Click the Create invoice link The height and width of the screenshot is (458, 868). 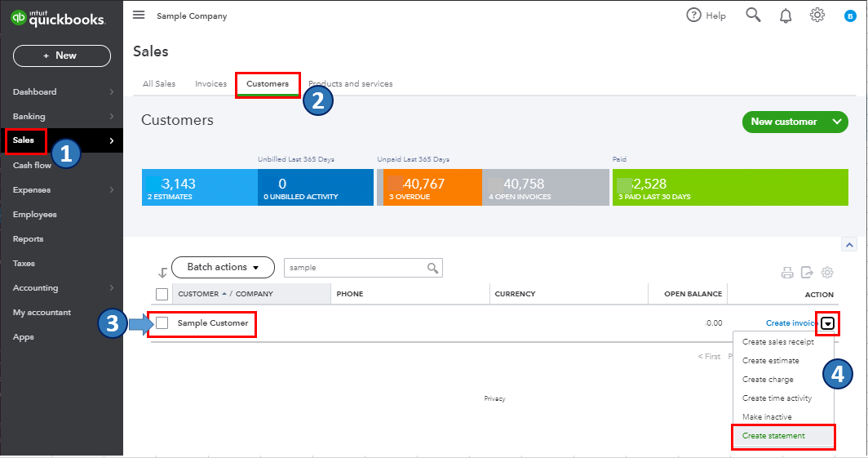point(790,323)
